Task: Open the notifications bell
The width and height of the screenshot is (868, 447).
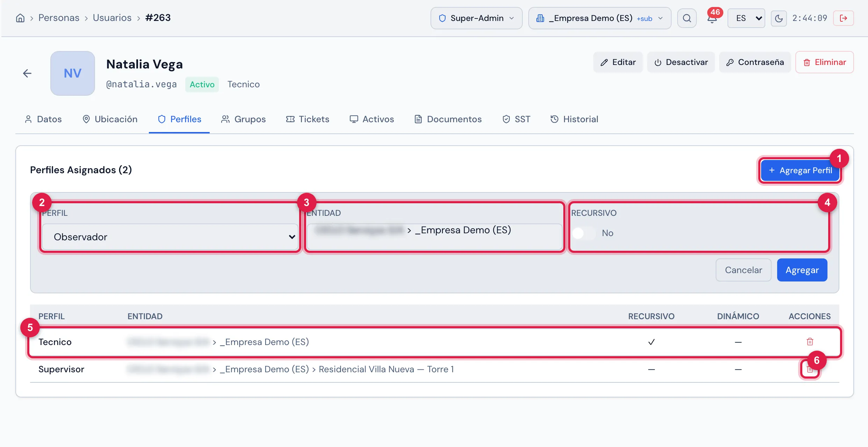Action: 712,18
